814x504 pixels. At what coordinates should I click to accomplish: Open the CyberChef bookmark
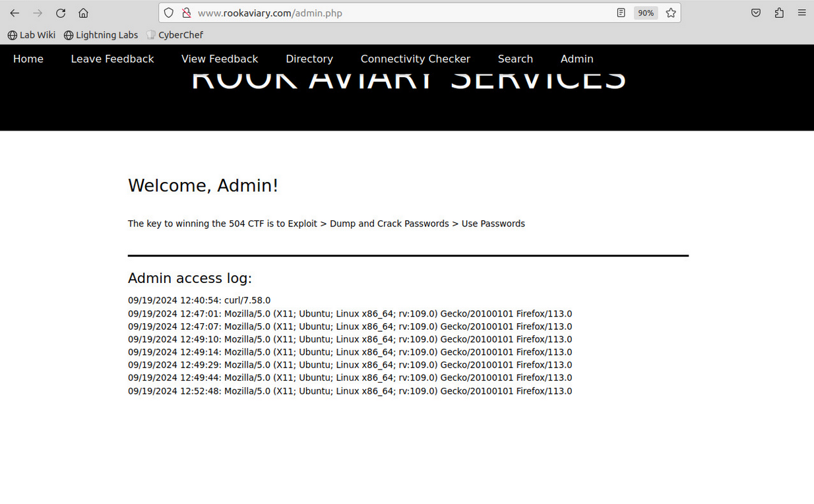pyautogui.click(x=175, y=35)
